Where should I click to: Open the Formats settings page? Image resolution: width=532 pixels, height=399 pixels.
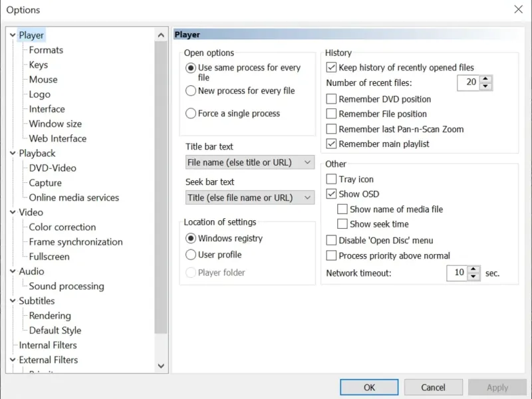(x=46, y=51)
